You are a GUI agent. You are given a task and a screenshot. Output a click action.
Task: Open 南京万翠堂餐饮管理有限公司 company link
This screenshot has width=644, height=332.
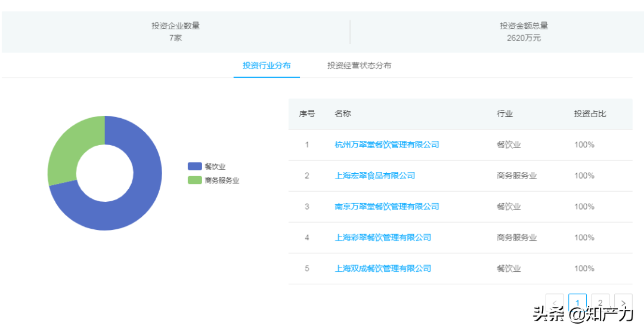tap(387, 207)
